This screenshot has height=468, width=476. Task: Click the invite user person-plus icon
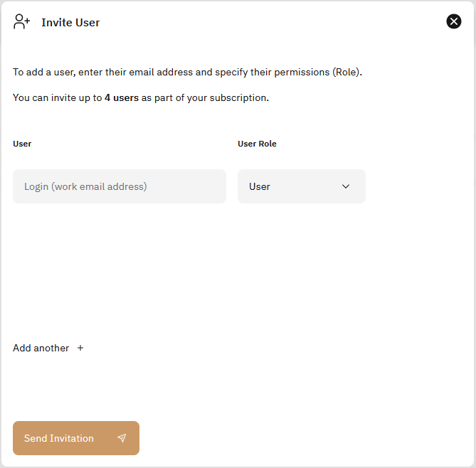[x=21, y=22]
